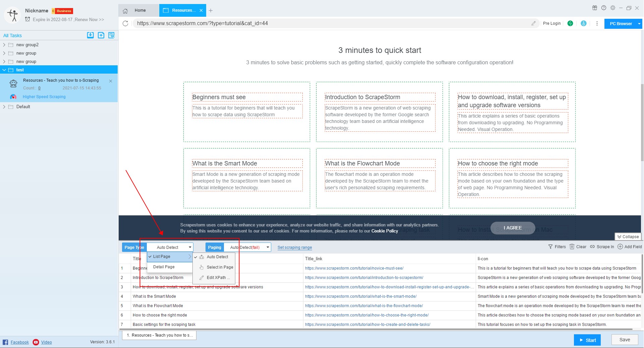Open the Page Type Auto Detect dropdown
Image resolution: width=644 pixels, height=348 pixels.
coord(170,248)
